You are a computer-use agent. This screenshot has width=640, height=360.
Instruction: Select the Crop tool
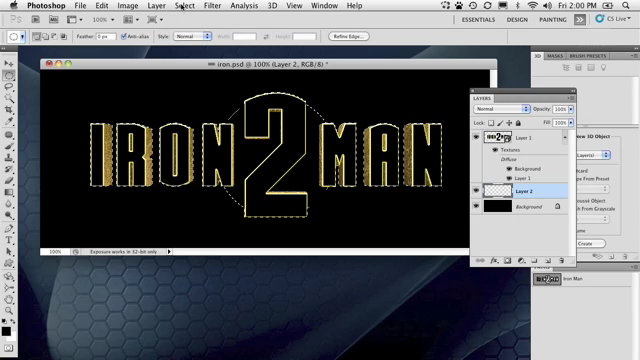coord(9,109)
